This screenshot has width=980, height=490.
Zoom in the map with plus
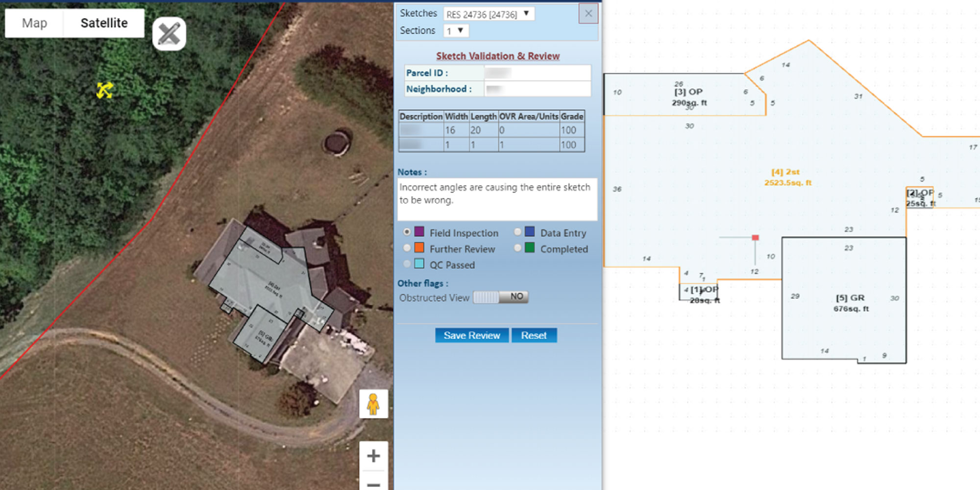point(373,456)
